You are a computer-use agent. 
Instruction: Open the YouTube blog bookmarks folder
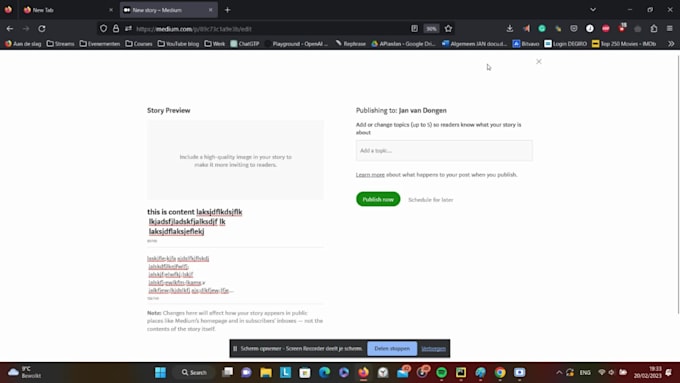tap(178, 44)
